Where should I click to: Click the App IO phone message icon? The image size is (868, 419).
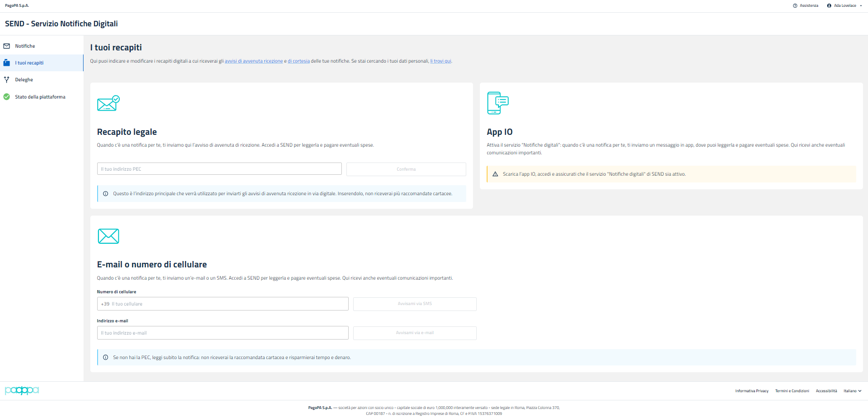pos(498,103)
